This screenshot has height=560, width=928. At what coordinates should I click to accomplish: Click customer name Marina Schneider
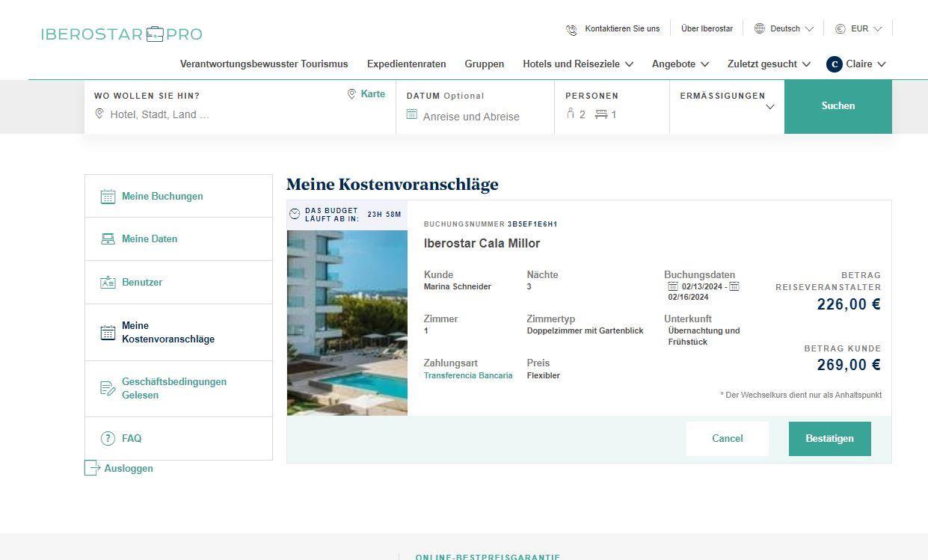tap(458, 287)
